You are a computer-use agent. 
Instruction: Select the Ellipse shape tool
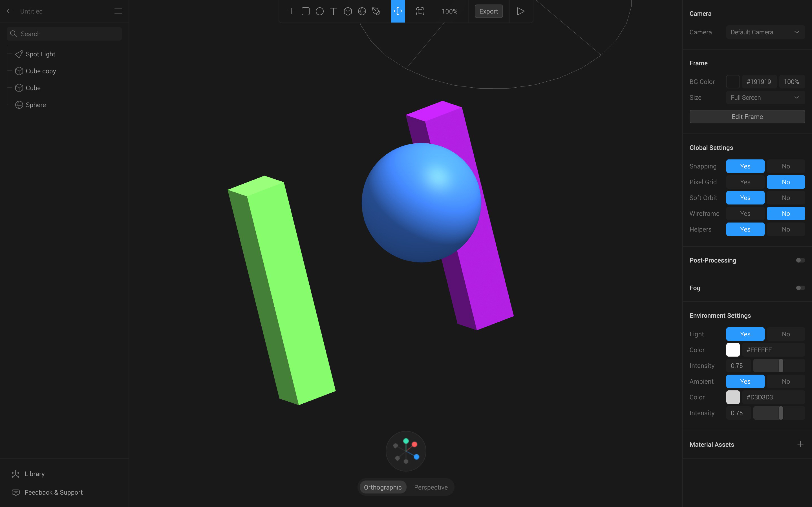(320, 11)
